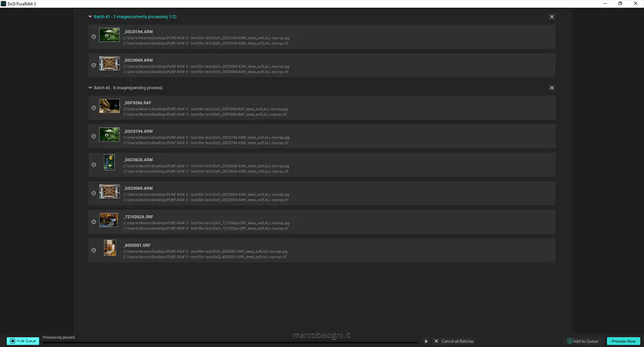The image size is (644, 347).
Task: Click status circle of _DSC0069.ARW in Batch #2
Action: coord(93,193)
